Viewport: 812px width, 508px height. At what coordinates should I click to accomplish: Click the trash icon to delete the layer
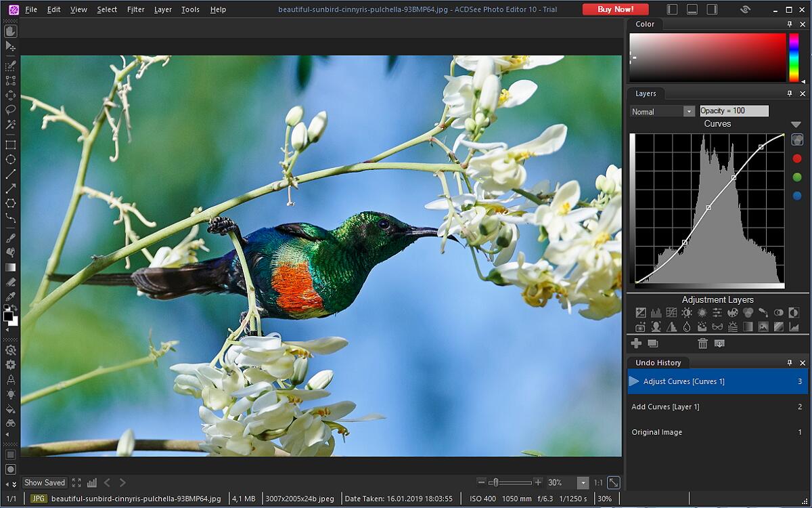tap(702, 343)
